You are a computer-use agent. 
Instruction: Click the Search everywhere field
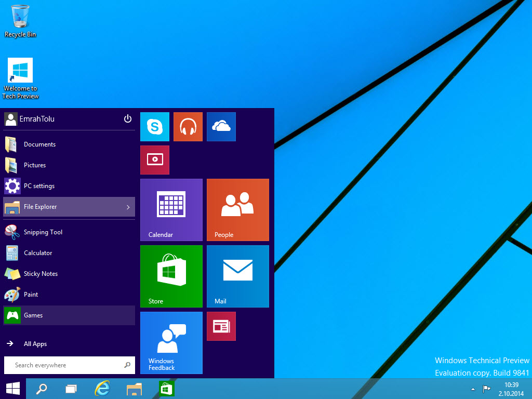click(x=69, y=365)
